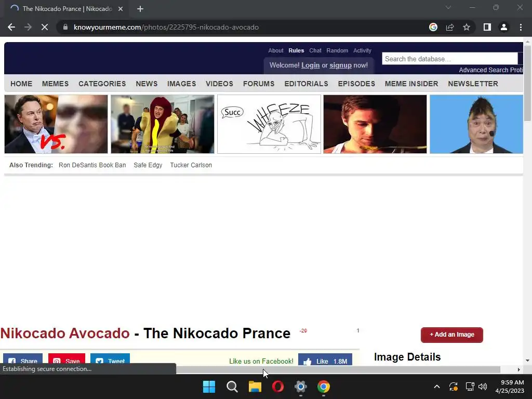
Task: Click the Facebook Like 1.8M button
Action: 325,360
